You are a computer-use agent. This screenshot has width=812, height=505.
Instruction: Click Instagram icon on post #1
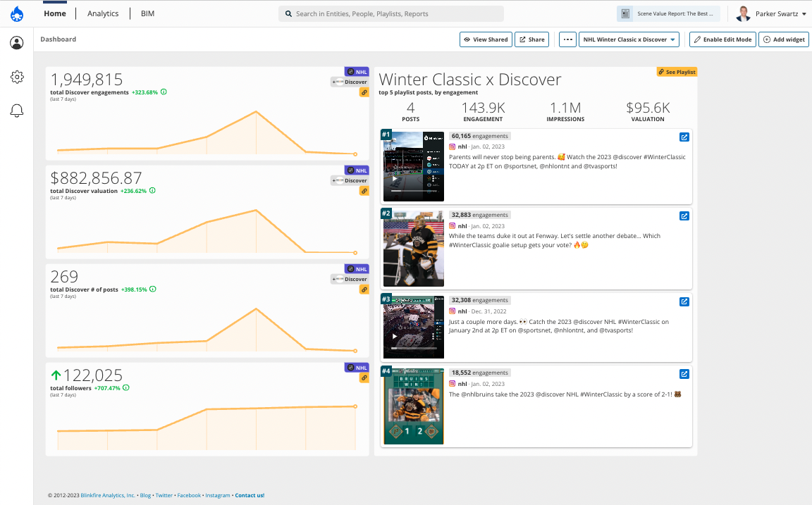(452, 147)
